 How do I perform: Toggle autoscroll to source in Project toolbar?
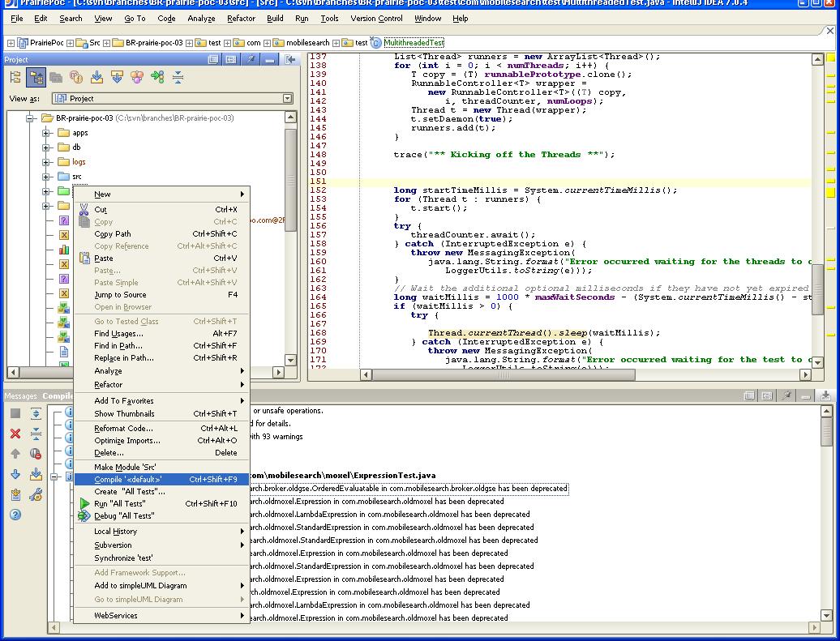click(x=96, y=77)
